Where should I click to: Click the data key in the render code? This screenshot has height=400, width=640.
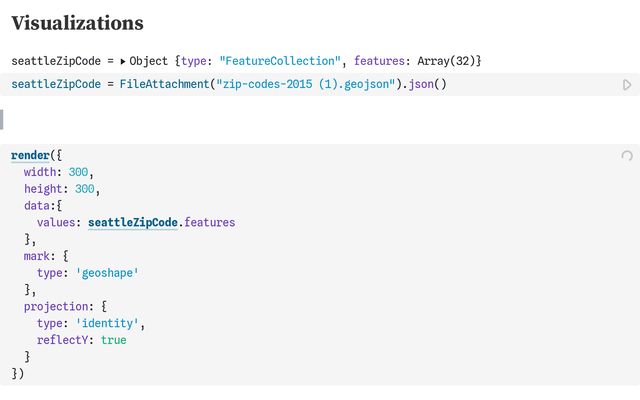[x=39, y=205]
